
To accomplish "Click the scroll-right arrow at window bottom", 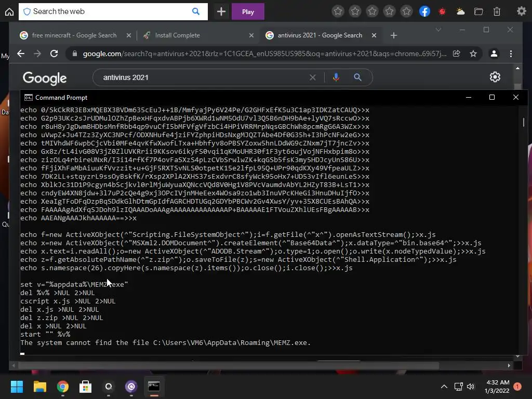I will 509,365.
